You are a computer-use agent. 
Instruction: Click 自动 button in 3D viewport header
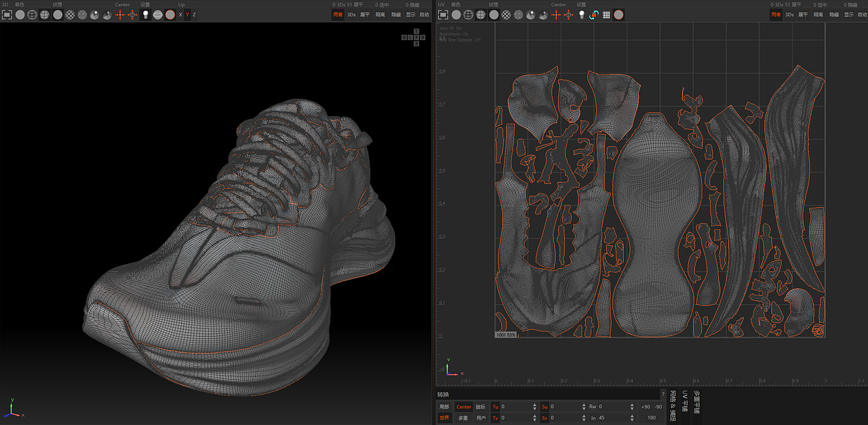[x=425, y=14]
